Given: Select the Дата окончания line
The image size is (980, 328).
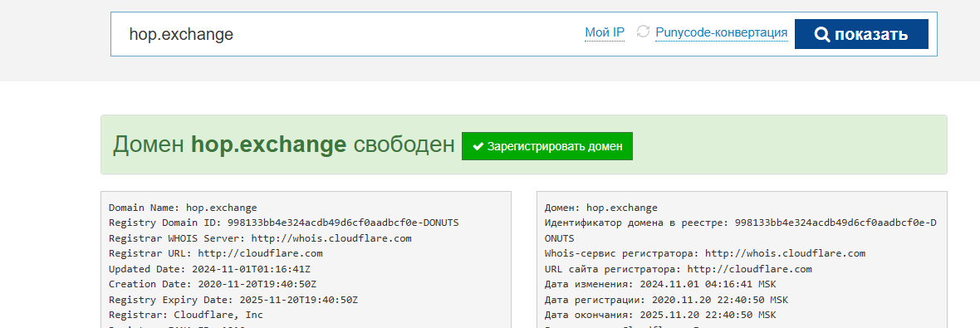Looking at the screenshot, I should [660, 314].
